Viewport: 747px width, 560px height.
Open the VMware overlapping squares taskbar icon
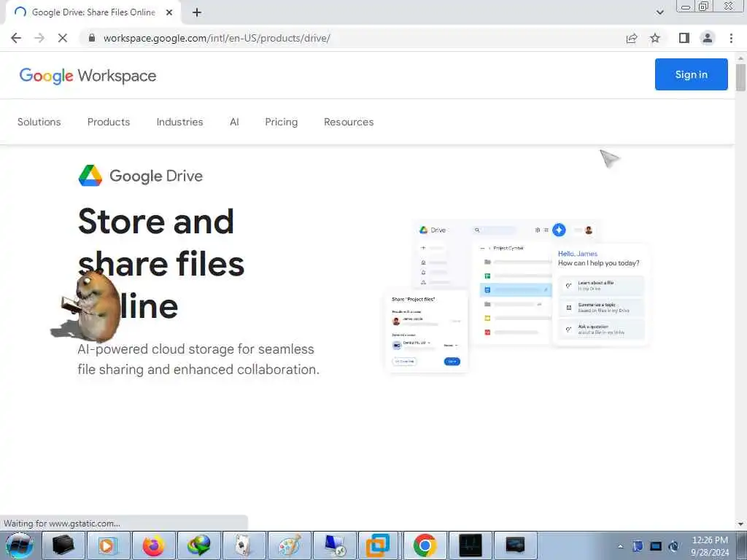379,545
